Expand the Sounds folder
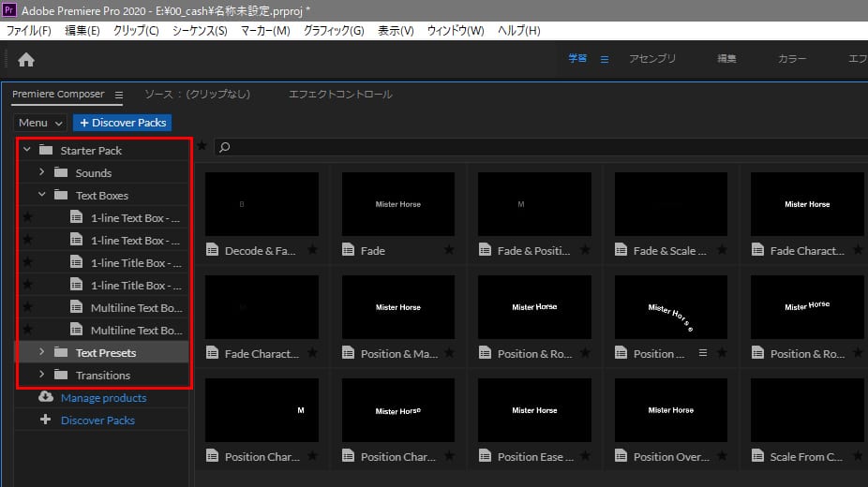This screenshot has width=868, height=487. pos(41,172)
